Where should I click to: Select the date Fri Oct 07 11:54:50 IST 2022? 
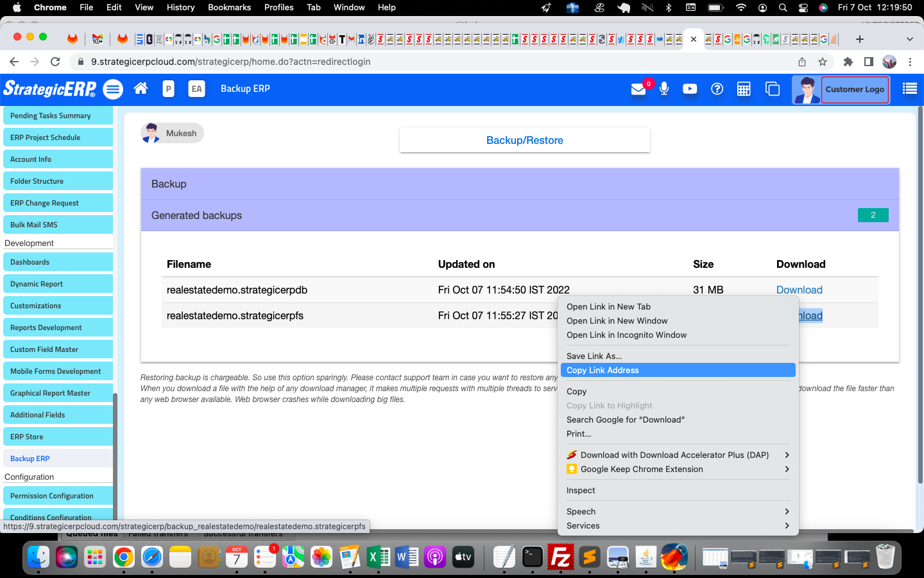504,290
